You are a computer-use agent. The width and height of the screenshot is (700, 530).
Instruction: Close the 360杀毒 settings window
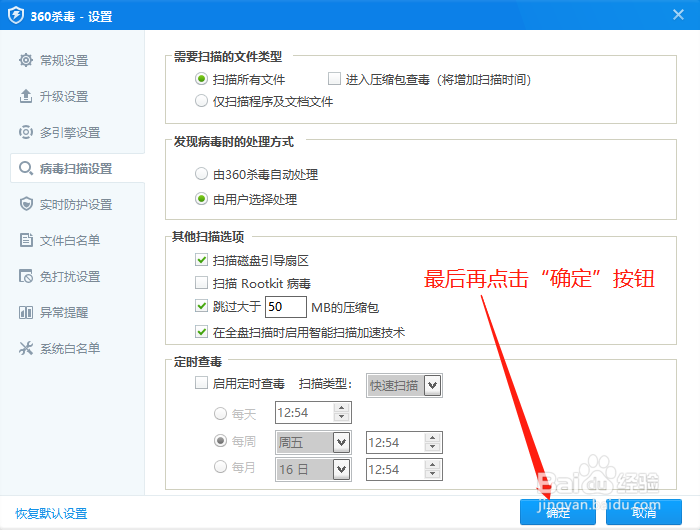[x=678, y=15]
